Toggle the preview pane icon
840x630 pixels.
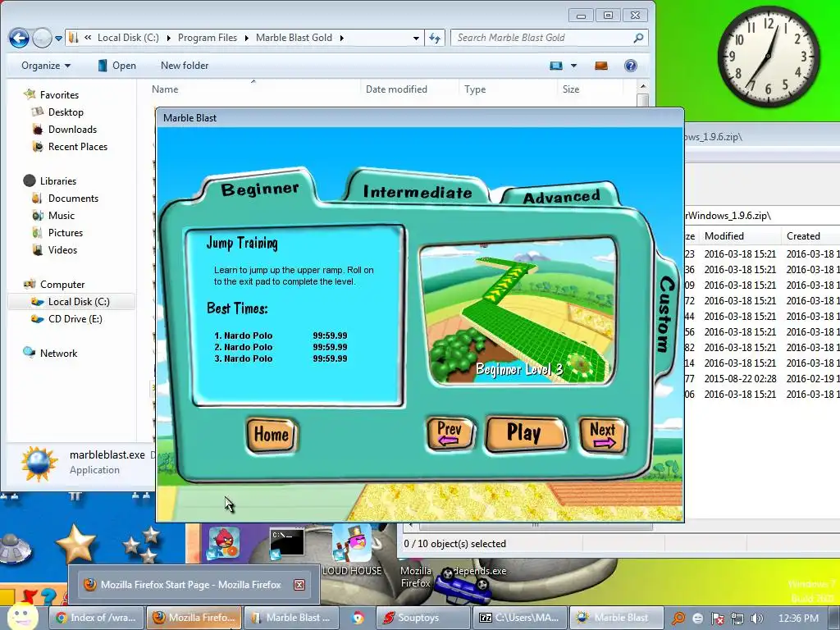click(x=601, y=66)
